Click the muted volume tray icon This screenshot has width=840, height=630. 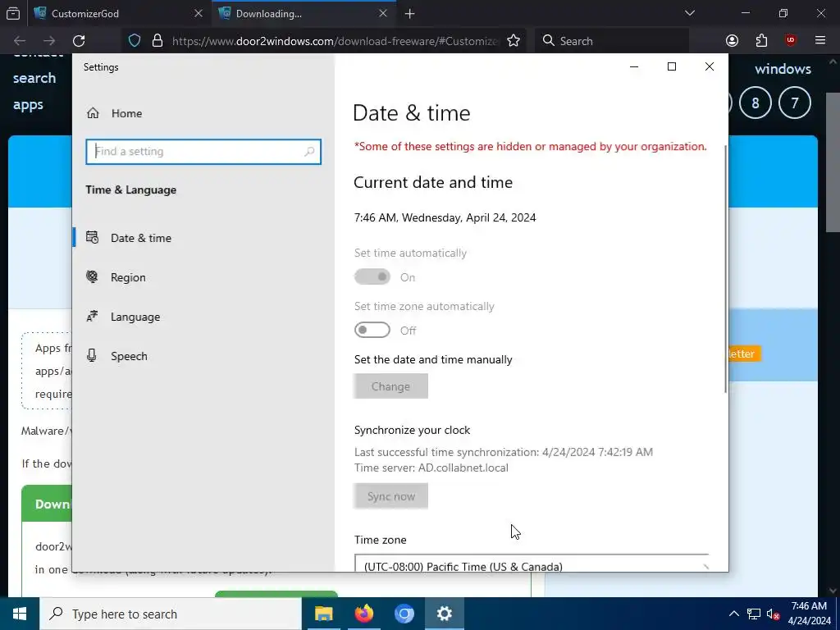click(773, 614)
